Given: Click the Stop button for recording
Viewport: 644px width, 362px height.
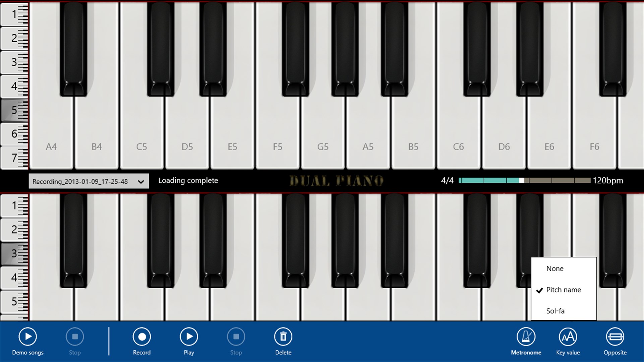Looking at the screenshot, I should pyautogui.click(x=235, y=337).
